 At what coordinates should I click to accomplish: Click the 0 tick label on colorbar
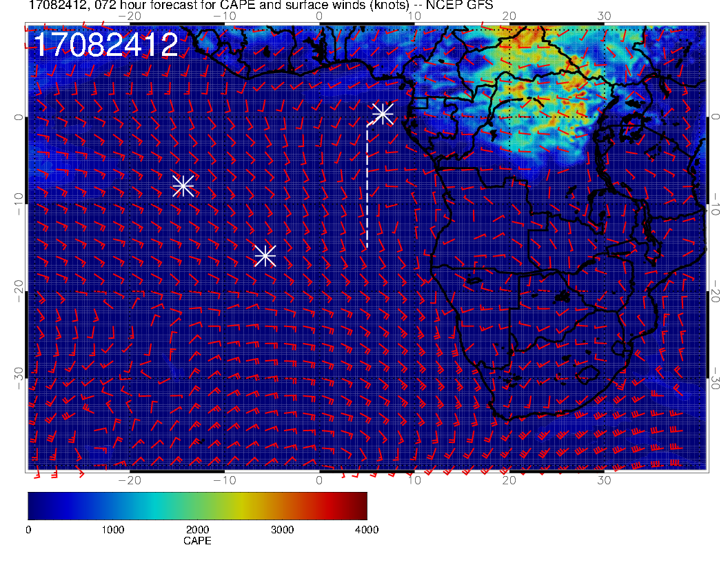coord(29,530)
